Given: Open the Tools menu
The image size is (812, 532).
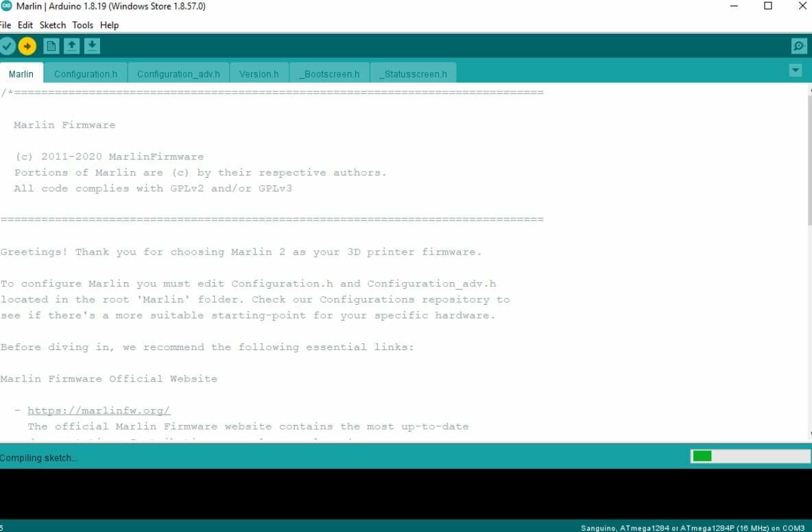Looking at the screenshot, I should pyautogui.click(x=83, y=25).
